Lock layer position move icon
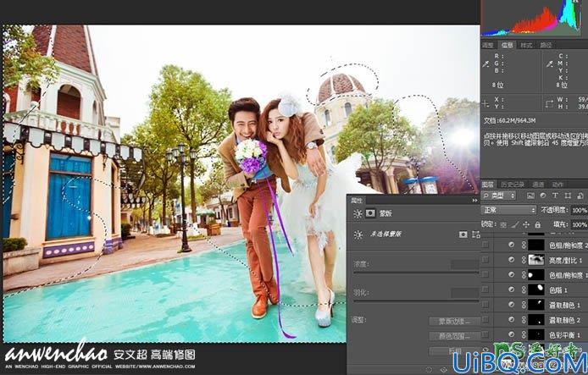The image size is (588, 375). point(526,225)
